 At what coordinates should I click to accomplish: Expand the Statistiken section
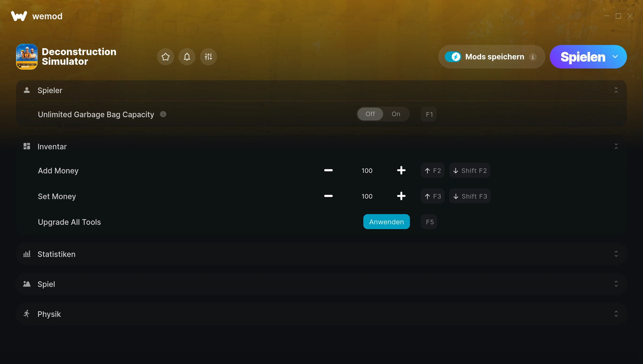click(322, 254)
